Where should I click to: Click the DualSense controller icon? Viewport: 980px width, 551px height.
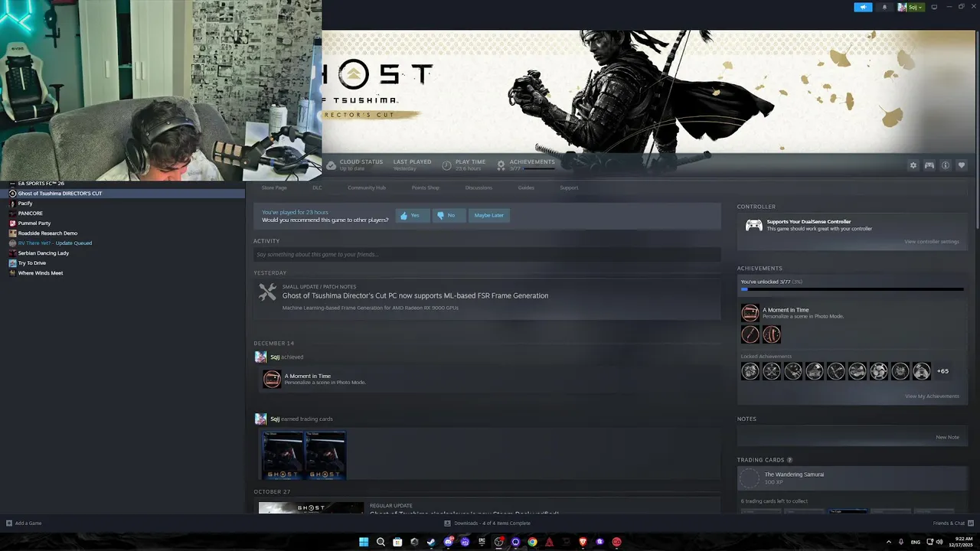[x=754, y=225]
